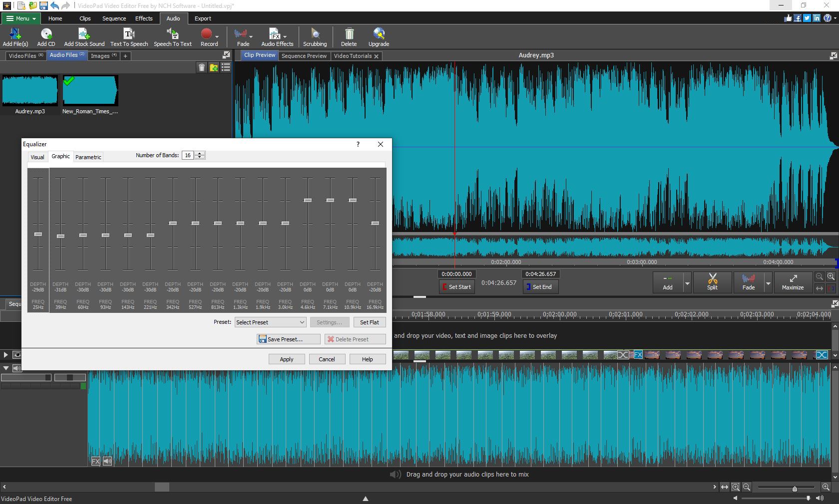
Task: Click the Set Flat button
Action: pyautogui.click(x=369, y=322)
